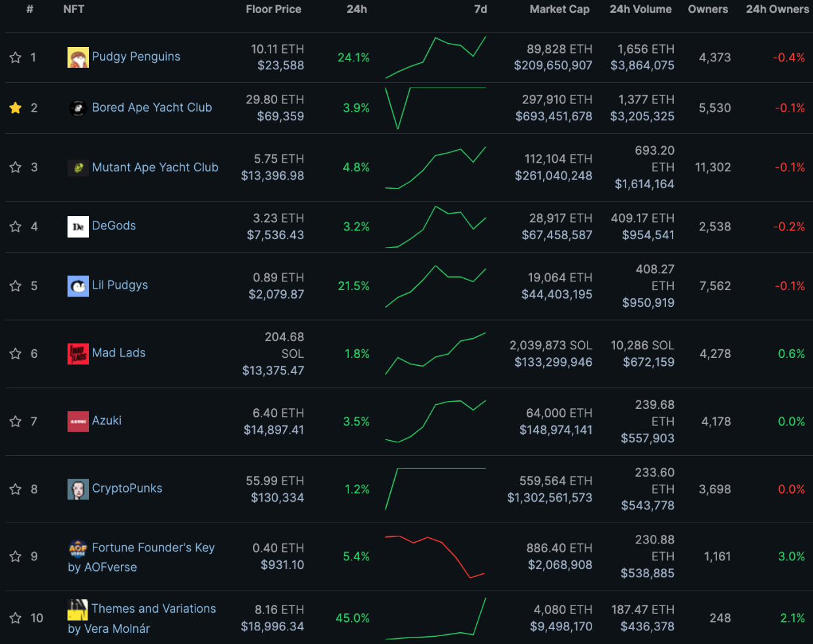Image resolution: width=813 pixels, height=644 pixels.
Task: Favorite the Mad Lads collection
Action: tap(16, 354)
